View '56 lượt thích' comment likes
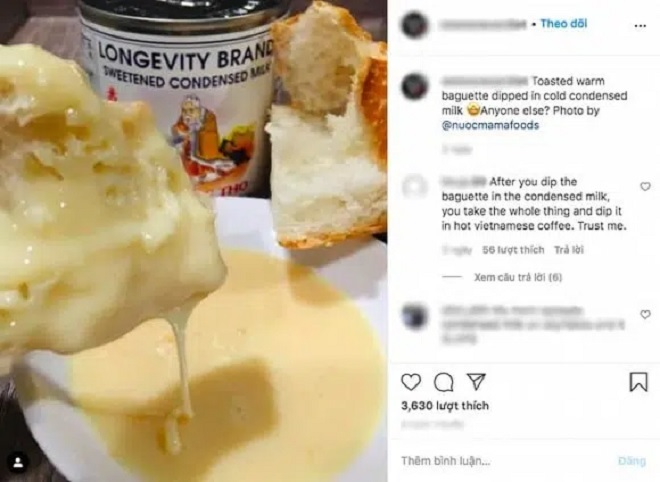 click(x=513, y=250)
